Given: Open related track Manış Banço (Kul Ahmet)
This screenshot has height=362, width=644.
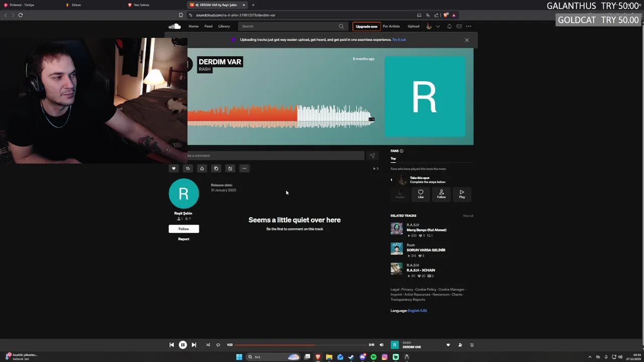Looking at the screenshot, I should pos(426,230).
